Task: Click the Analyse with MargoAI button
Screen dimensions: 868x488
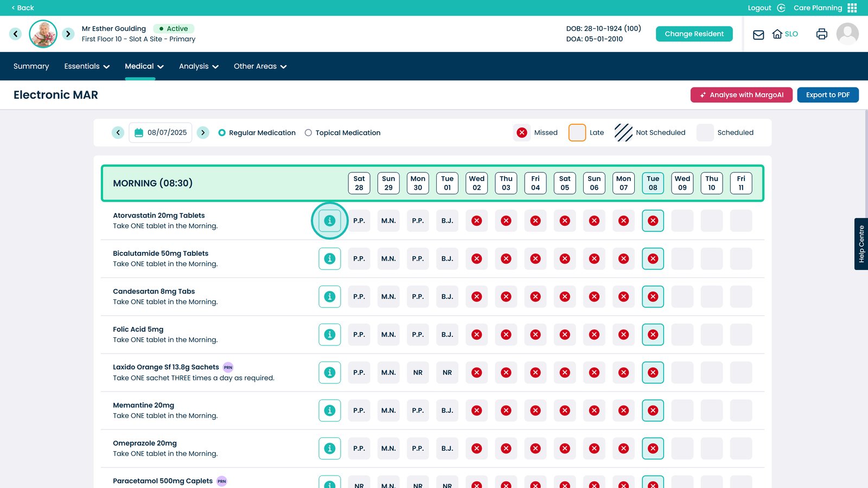Action: point(741,95)
